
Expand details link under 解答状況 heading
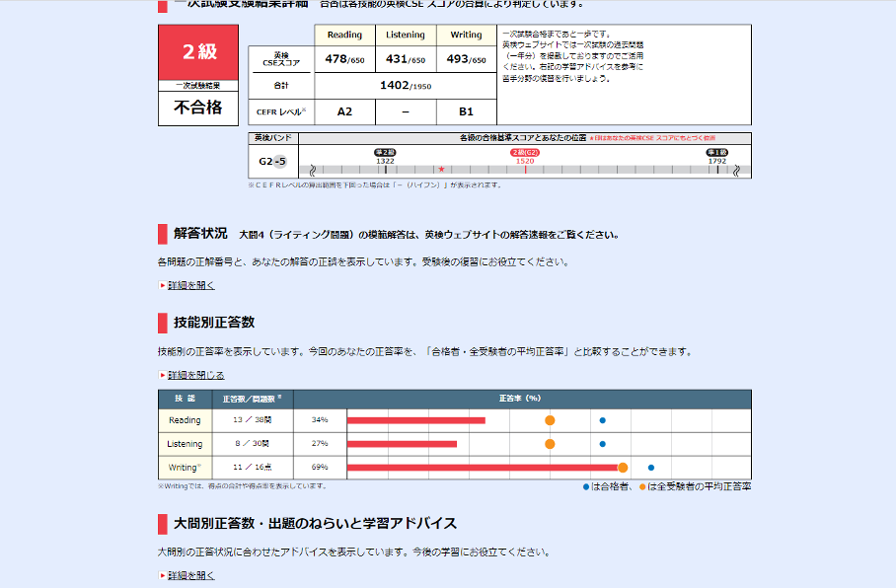[x=190, y=285]
